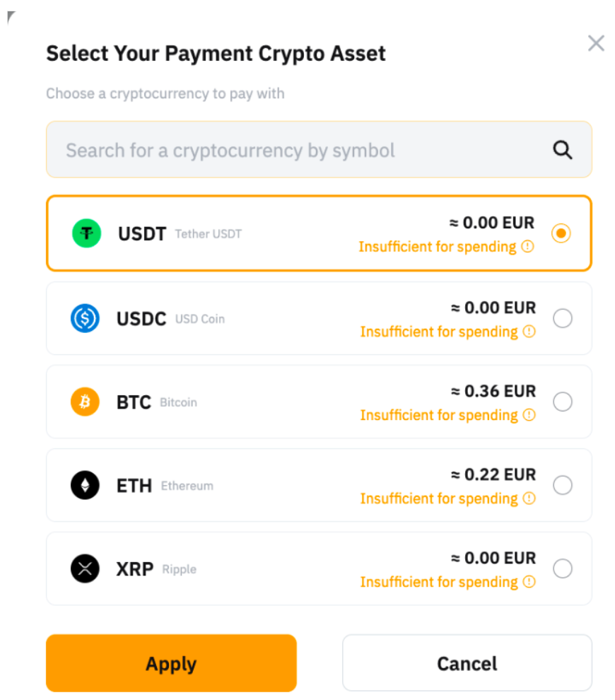Image resolution: width=615 pixels, height=700 pixels.
Task: Click the Ethereum diamond icon
Action: (x=85, y=485)
